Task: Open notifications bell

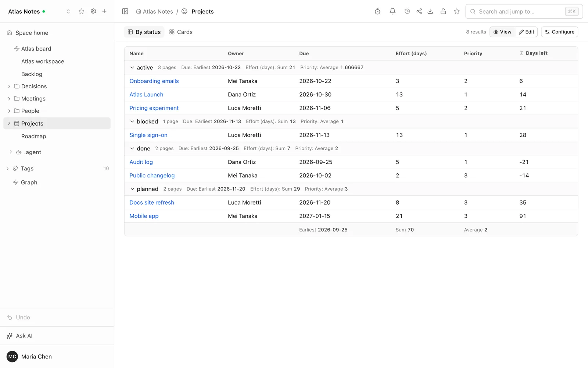Action: pyautogui.click(x=392, y=11)
